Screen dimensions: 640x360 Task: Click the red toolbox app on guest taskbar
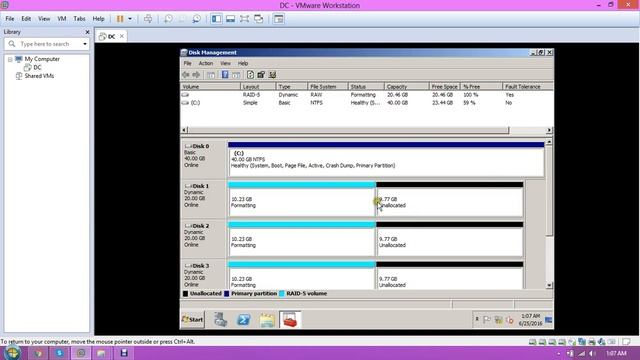tap(290, 320)
